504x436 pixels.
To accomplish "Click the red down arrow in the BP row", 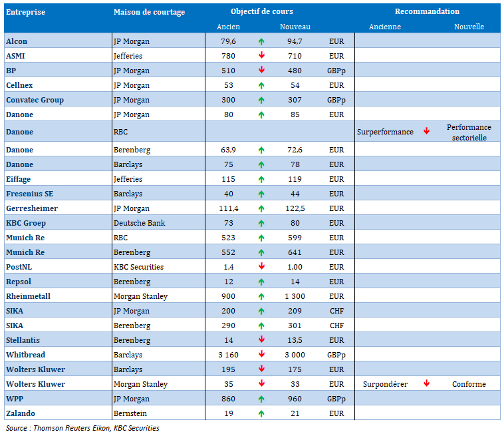I will [261, 71].
